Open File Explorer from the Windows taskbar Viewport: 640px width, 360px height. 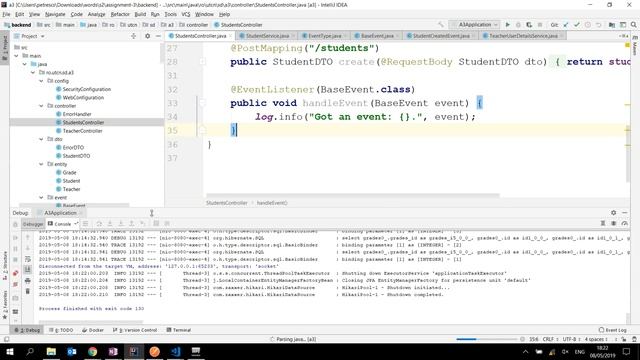(x=51, y=351)
